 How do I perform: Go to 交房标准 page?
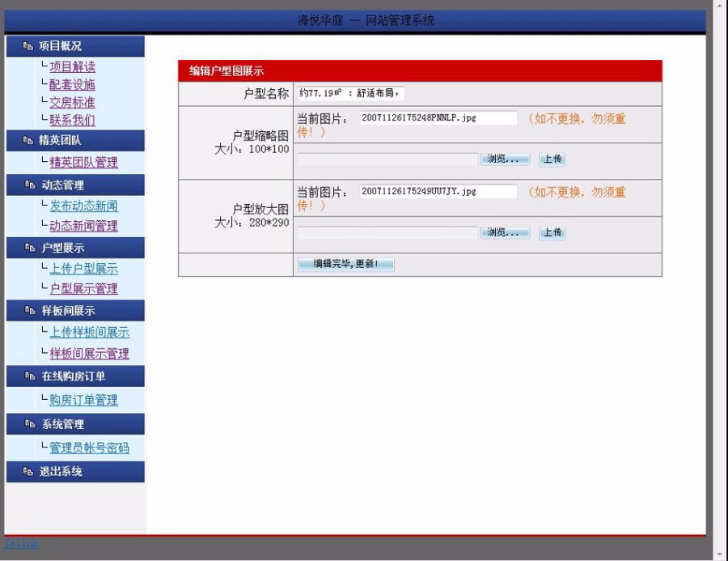[x=72, y=102]
